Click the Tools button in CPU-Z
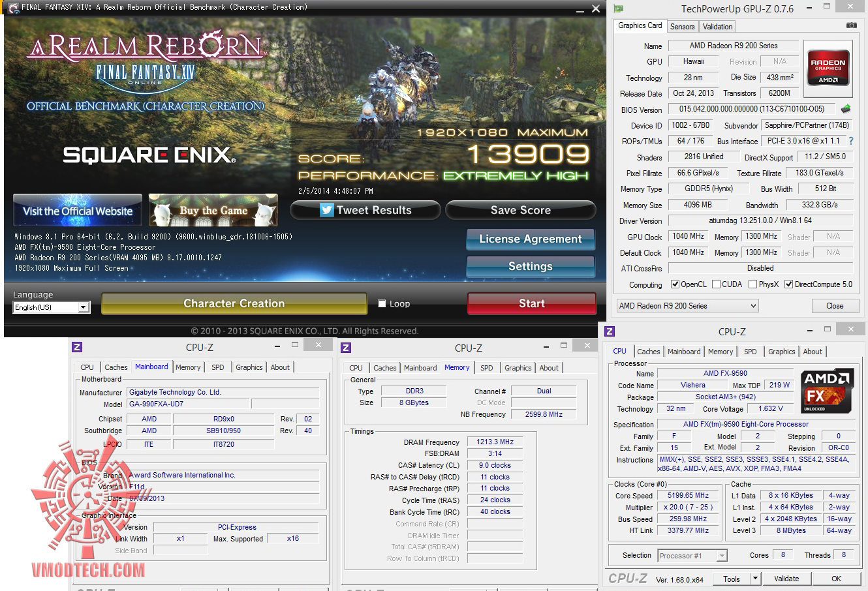 tap(732, 579)
